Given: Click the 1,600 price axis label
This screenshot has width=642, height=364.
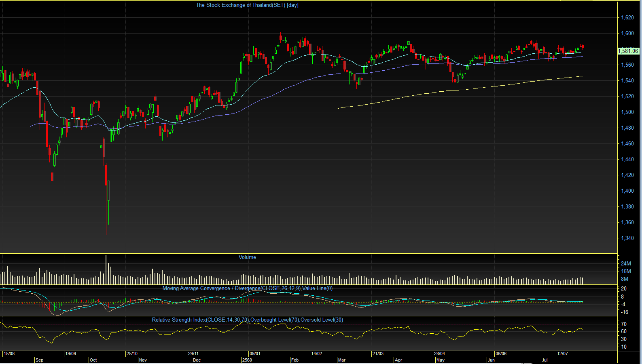Looking at the screenshot, I should tap(627, 34).
